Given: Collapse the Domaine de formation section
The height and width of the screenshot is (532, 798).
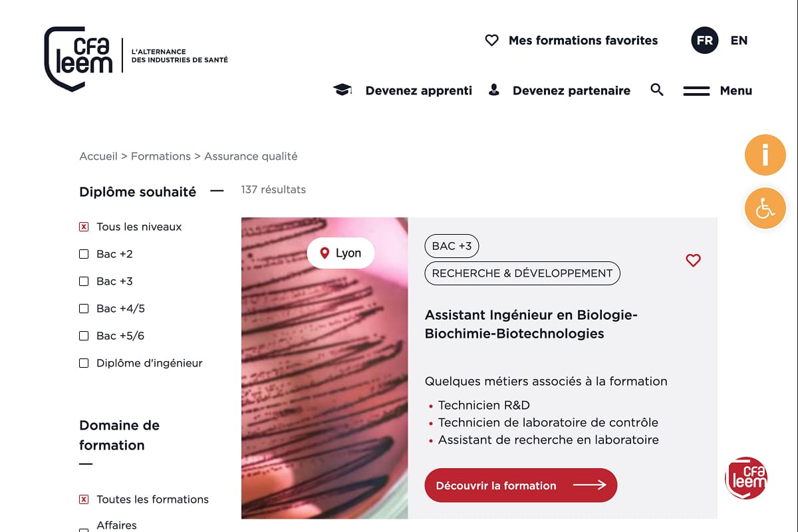Looking at the screenshot, I should (86, 464).
